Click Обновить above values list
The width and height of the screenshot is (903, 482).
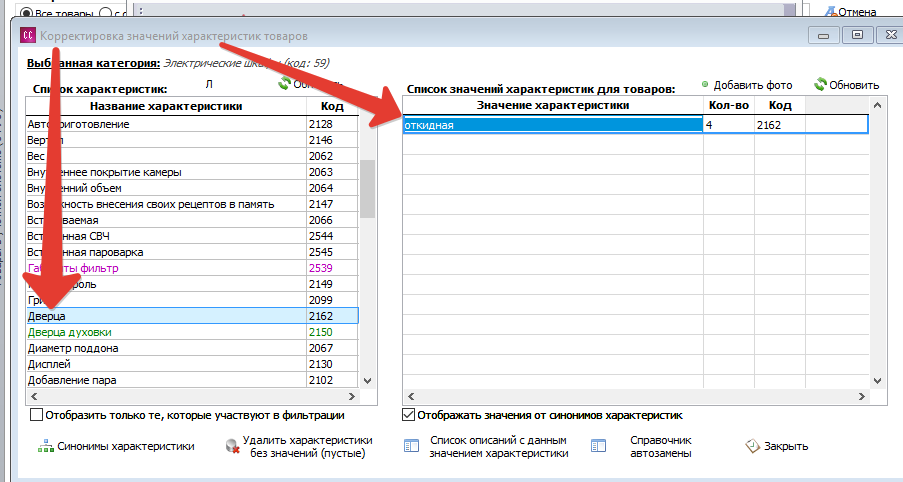(x=847, y=85)
